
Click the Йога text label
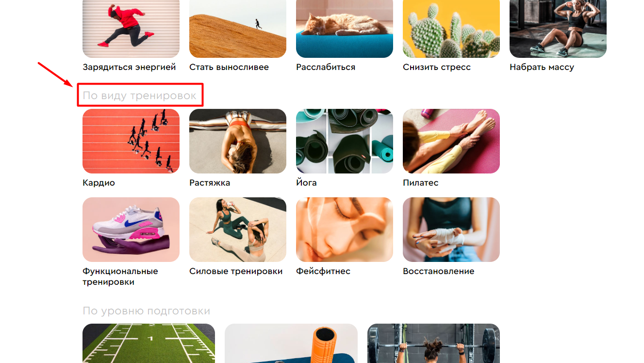(x=306, y=183)
